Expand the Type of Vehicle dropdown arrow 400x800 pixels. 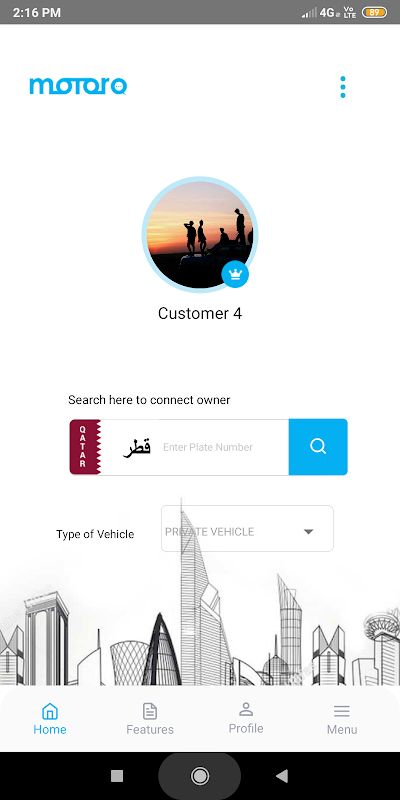point(308,532)
